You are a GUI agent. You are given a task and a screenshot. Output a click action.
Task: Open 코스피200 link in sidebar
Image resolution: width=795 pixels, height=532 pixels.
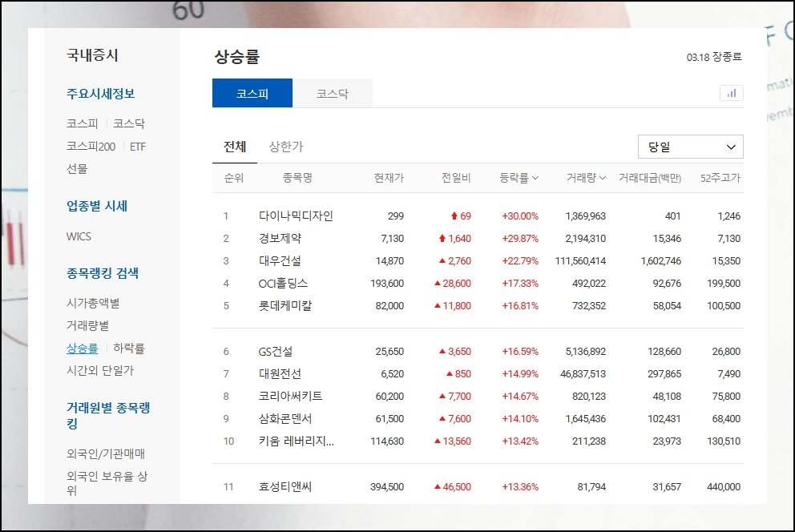[x=91, y=147]
